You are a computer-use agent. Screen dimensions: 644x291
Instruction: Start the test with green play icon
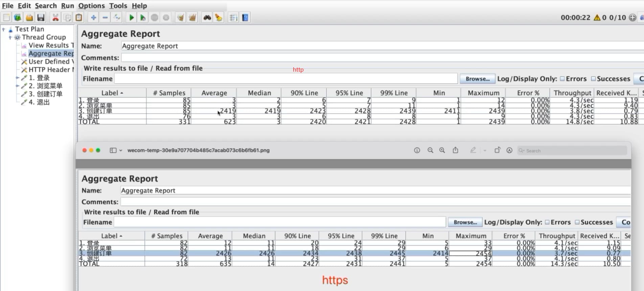pyautogui.click(x=132, y=18)
